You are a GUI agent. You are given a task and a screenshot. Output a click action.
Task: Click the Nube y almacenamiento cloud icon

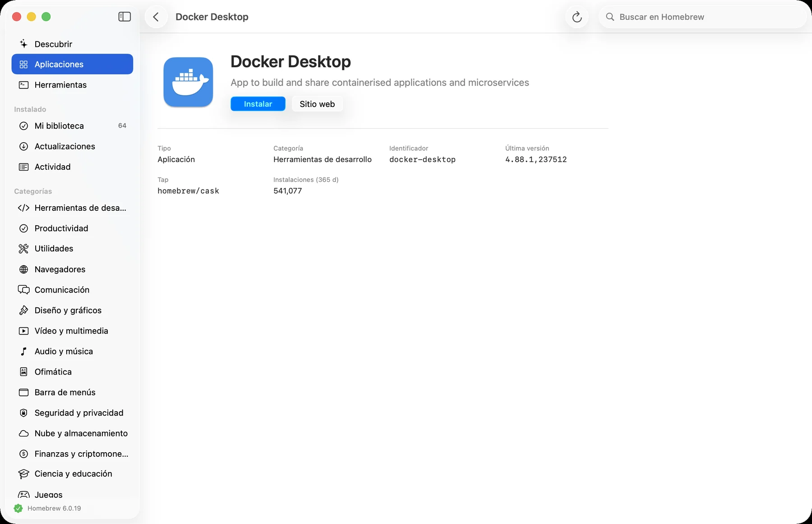pos(23,433)
